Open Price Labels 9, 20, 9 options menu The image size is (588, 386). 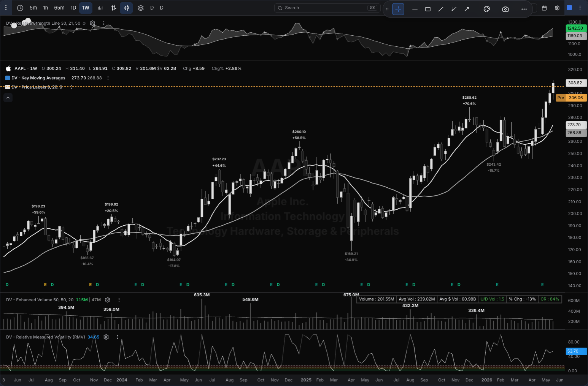[72, 87]
